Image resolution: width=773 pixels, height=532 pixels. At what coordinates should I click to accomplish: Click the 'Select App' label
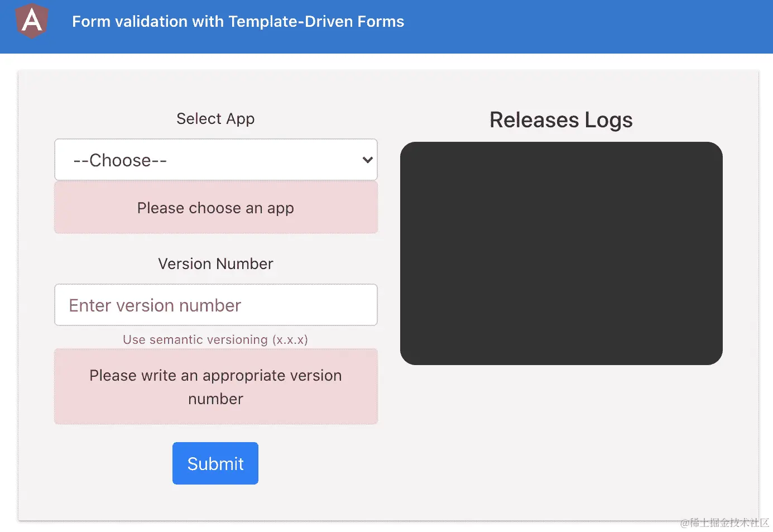click(x=215, y=118)
